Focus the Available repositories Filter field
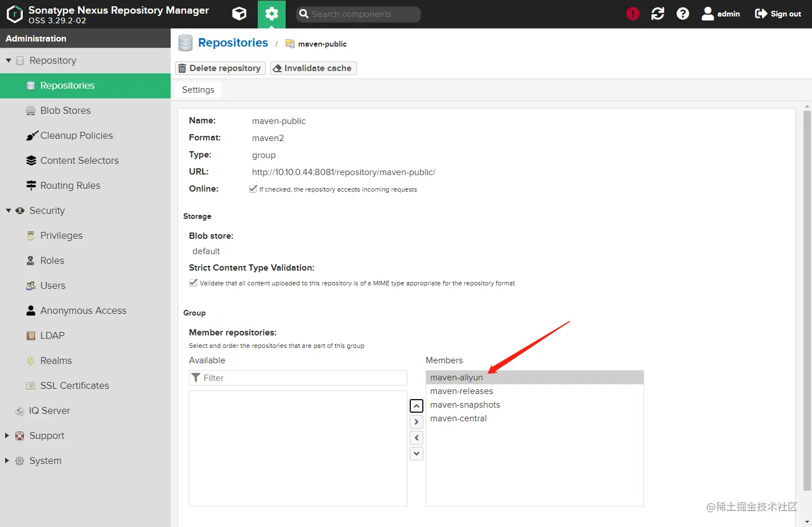The width and height of the screenshot is (812, 527). [x=298, y=377]
